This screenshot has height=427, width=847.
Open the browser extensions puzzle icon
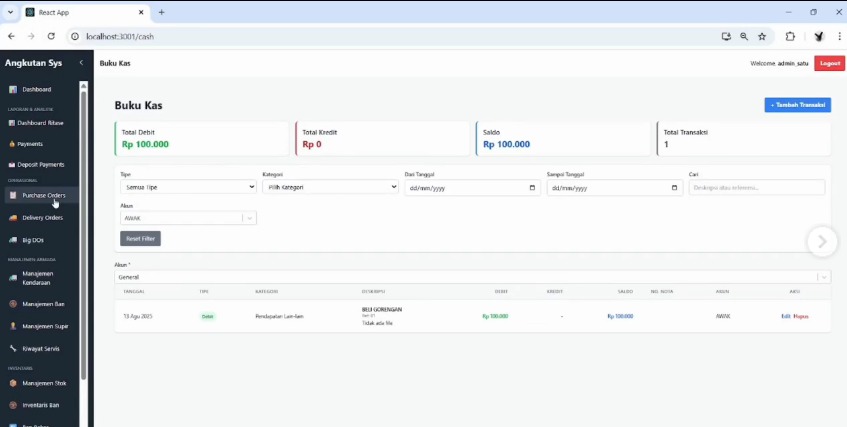pyautogui.click(x=790, y=36)
